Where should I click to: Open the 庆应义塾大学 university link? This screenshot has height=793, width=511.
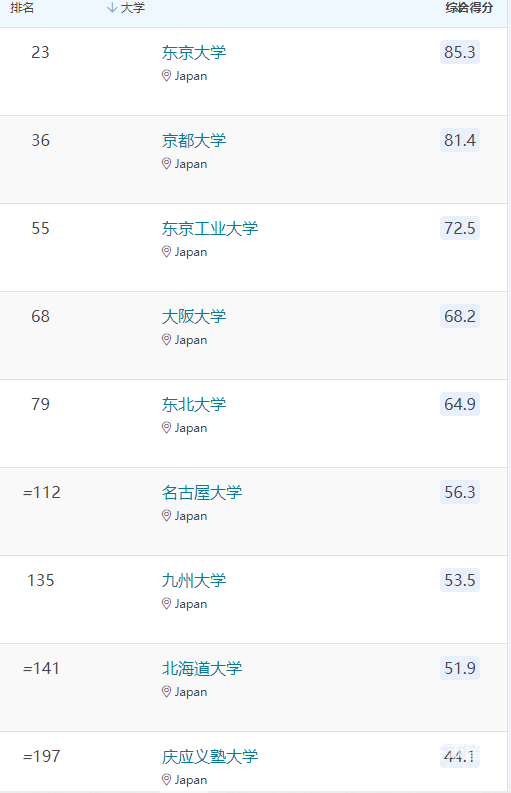click(x=210, y=757)
